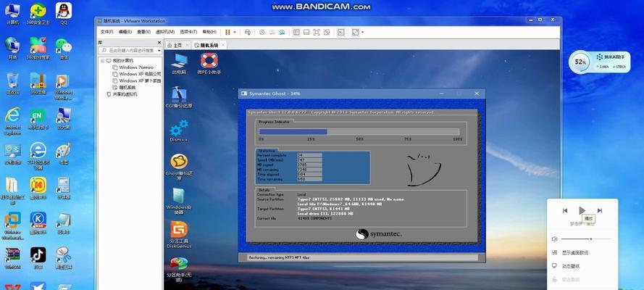
Task: Click the next track button
Action: (600, 211)
